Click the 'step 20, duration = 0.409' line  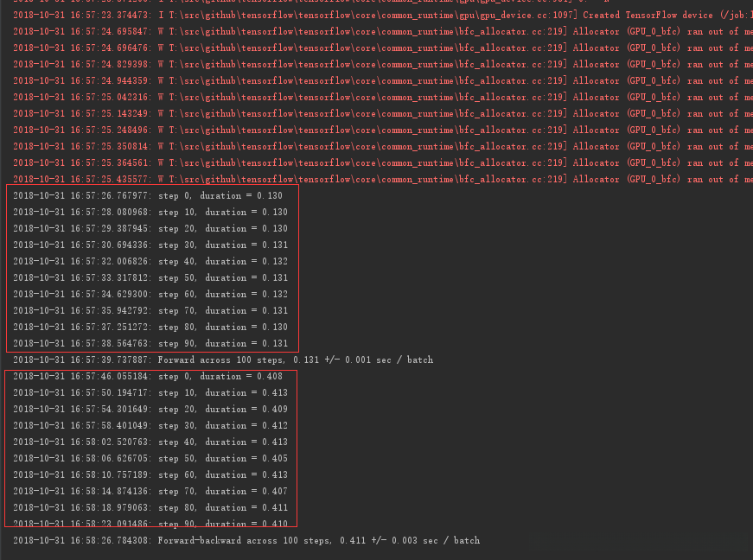[150, 410]
